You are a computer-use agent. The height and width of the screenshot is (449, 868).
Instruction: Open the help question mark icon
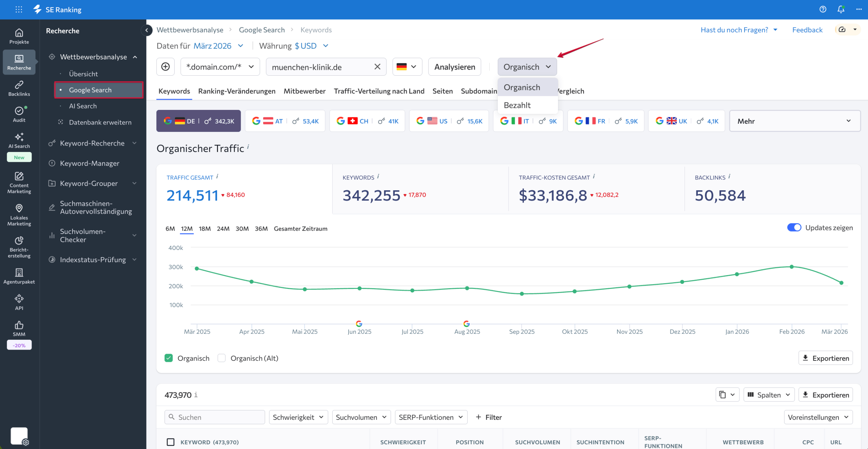(x=823, y=9)
